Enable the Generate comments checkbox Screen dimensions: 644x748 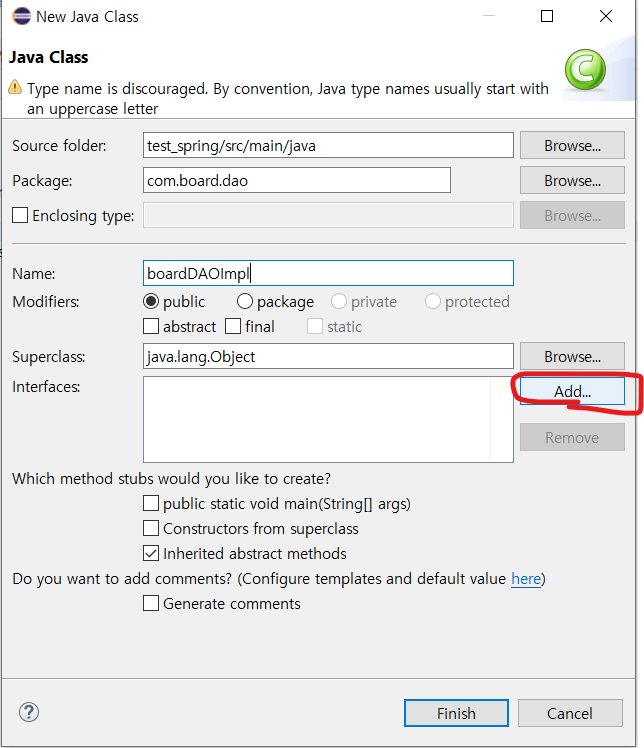(x=151, y=603)
